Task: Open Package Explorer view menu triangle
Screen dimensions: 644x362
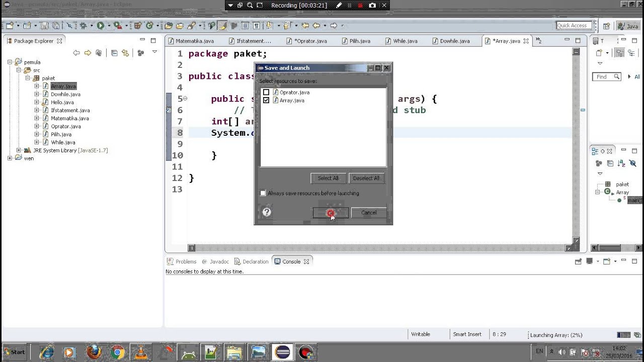Action: coord(154,52)
